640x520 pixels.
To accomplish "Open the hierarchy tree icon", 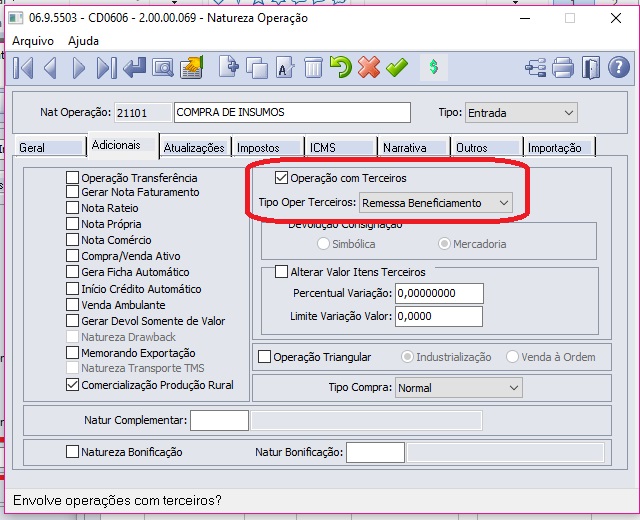I will (535, 68).
